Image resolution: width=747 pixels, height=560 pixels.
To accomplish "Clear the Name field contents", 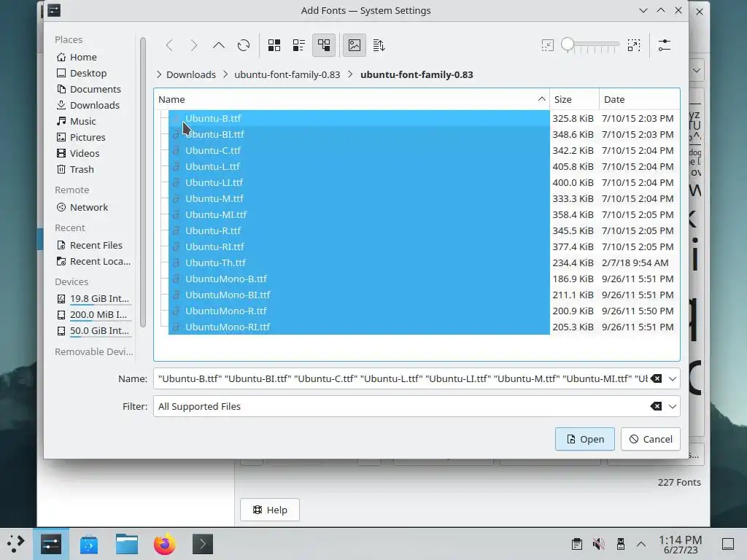I will (656, 379).
